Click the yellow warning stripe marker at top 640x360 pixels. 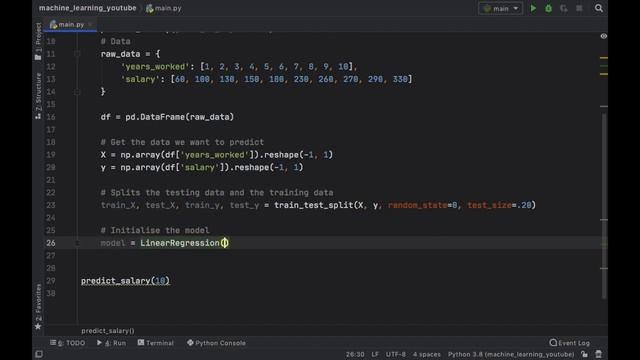pos(604,58)
